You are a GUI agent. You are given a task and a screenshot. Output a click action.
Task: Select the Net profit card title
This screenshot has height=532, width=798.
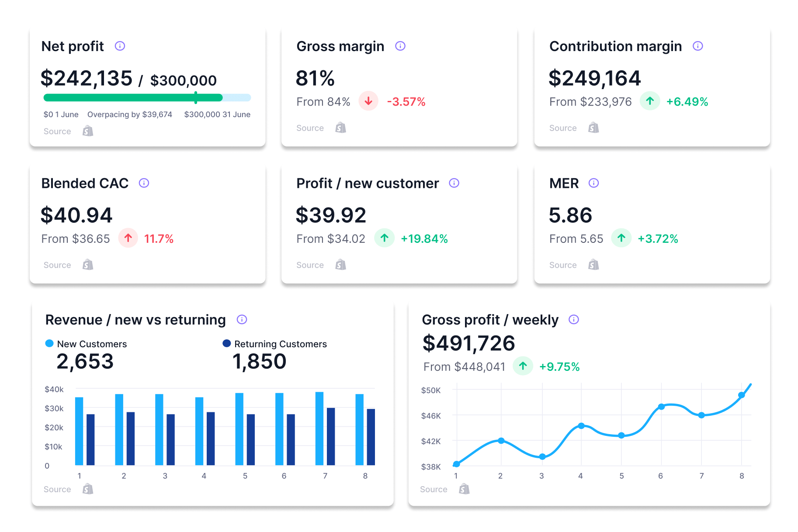73,46
